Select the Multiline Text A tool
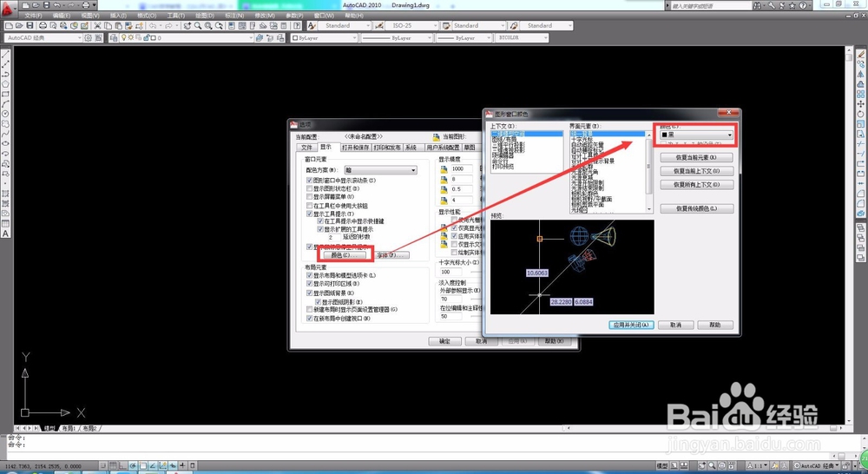The height and width of the screenshot is (474, 868). tap(5, 234)
